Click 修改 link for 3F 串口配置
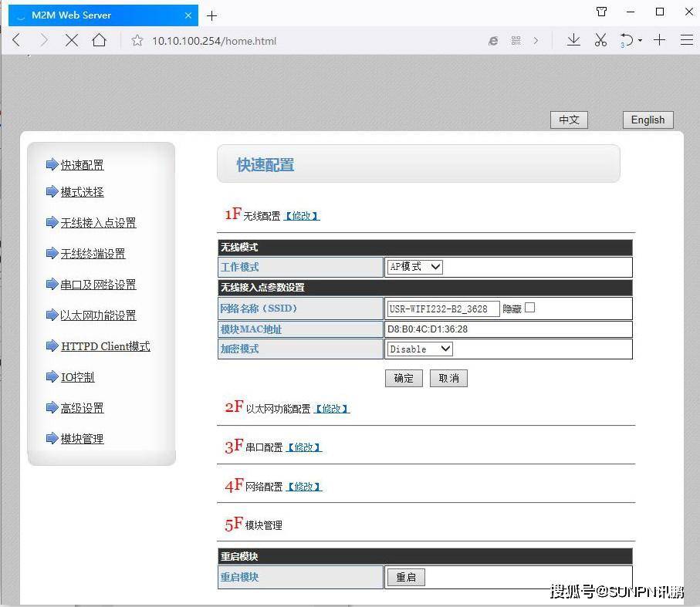700x607 pixels. click(304, 447)
